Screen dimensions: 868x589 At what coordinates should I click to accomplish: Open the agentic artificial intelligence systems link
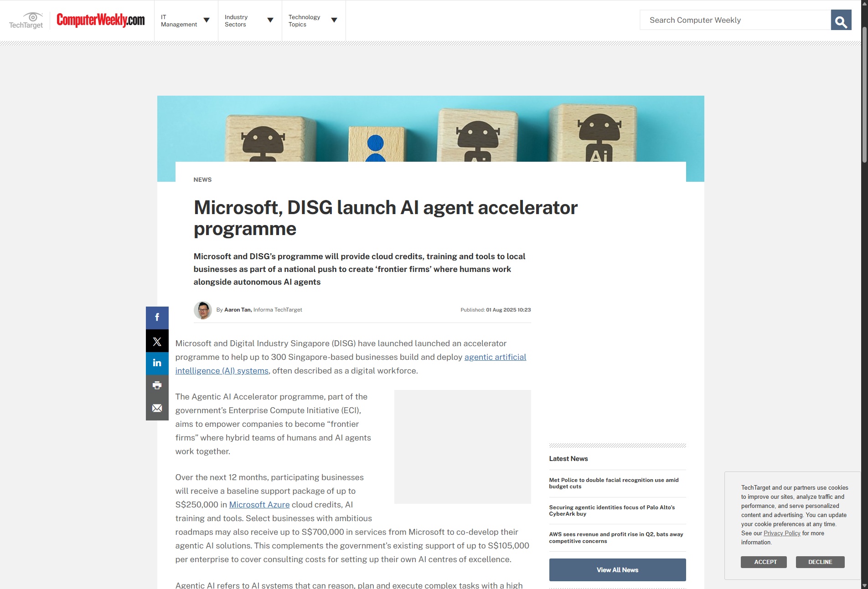coord(495,357)
